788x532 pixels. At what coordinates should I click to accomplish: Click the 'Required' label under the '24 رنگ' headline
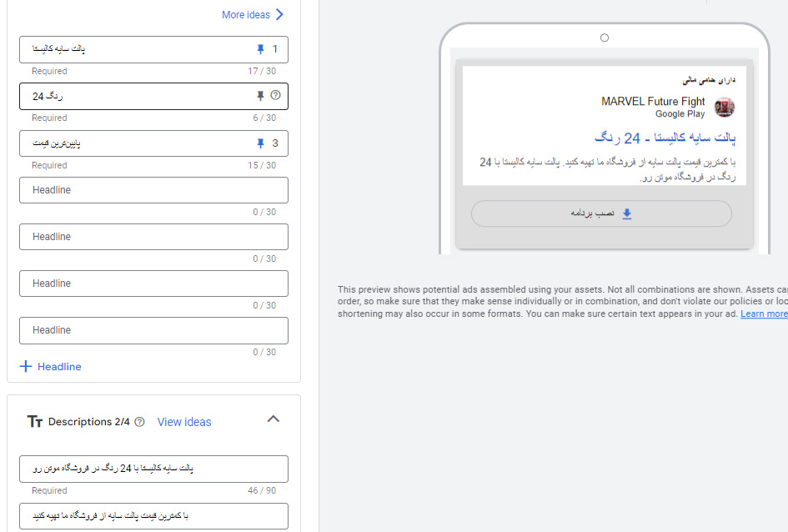click(49, 118)
